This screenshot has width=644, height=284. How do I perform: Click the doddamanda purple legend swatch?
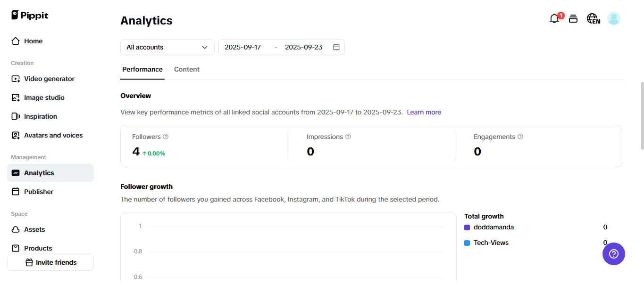[467, 227]
